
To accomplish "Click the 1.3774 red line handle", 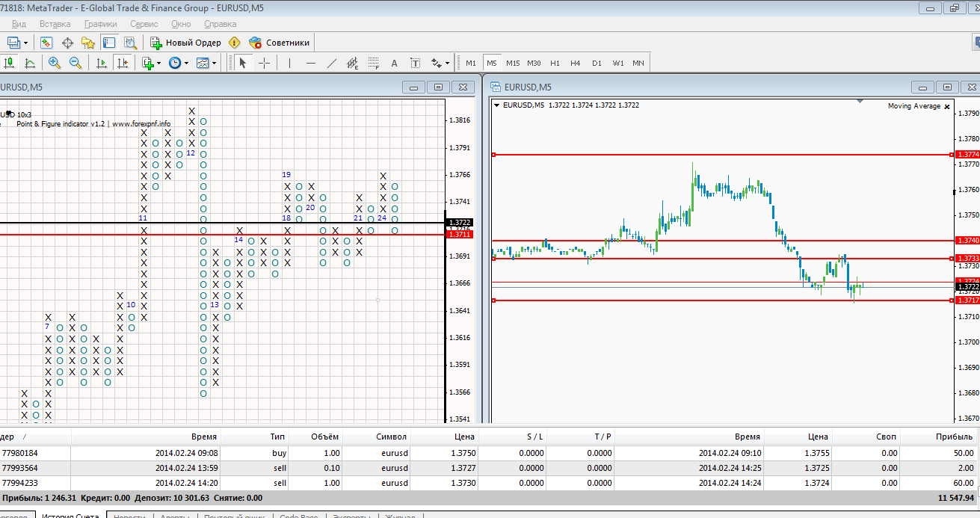I will coord(493,155).
